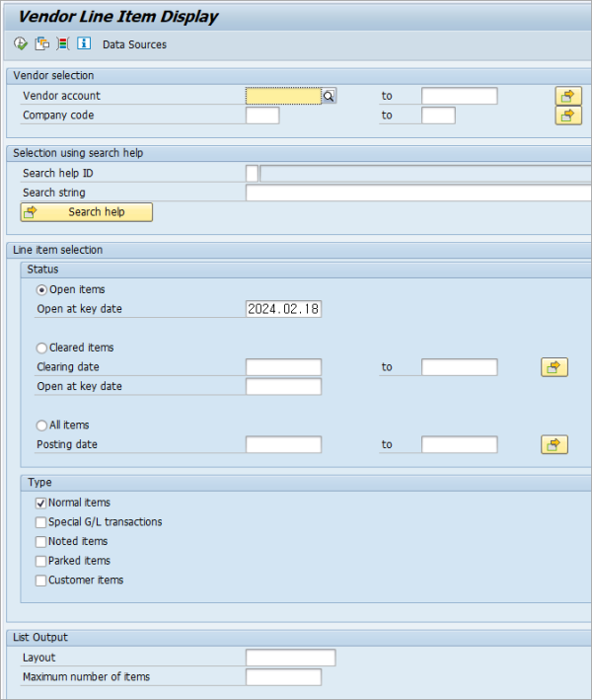Open the Dynamic selections icon
The image size is (592, 700).
click(63, 43)
